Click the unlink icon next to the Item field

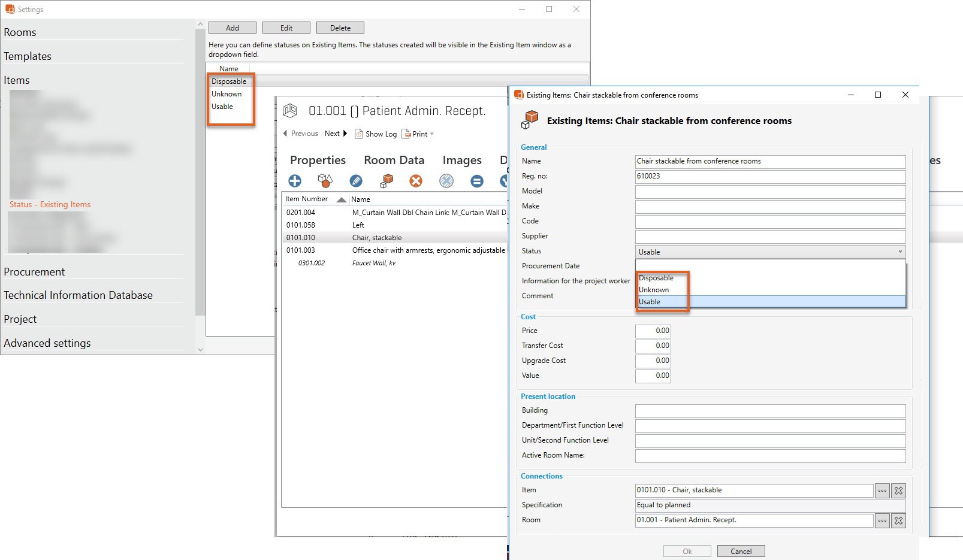(898, 490)
